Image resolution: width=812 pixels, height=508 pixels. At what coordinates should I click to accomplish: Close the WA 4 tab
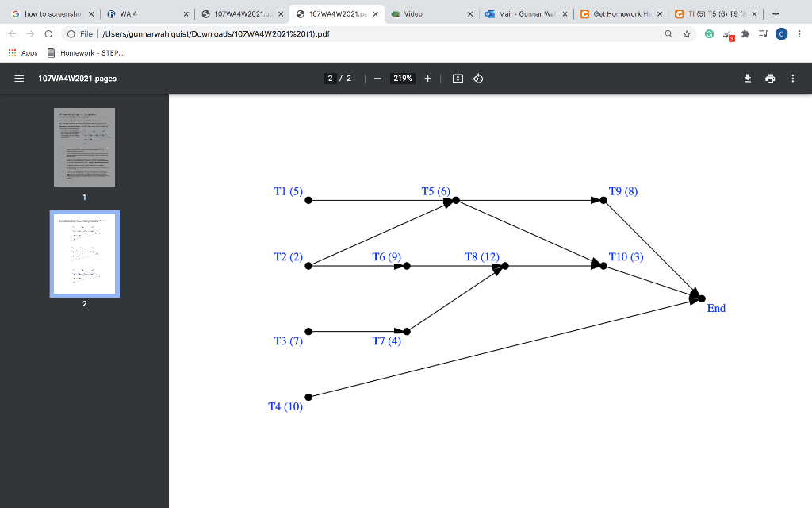[x=186, y=14]
